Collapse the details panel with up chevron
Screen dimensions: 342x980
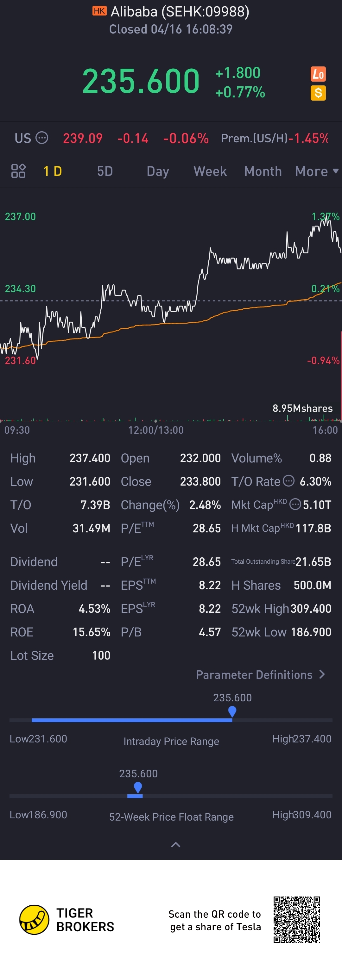[175, 845]
